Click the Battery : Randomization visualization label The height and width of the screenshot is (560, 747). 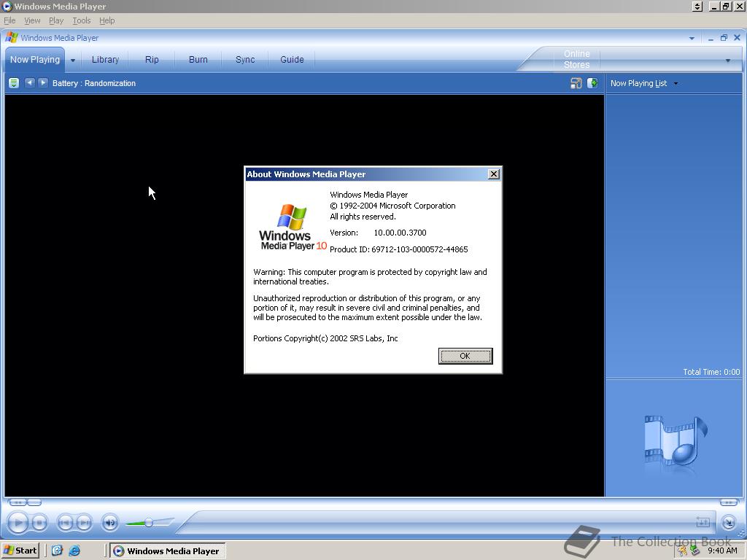click(x=94, y=83)
